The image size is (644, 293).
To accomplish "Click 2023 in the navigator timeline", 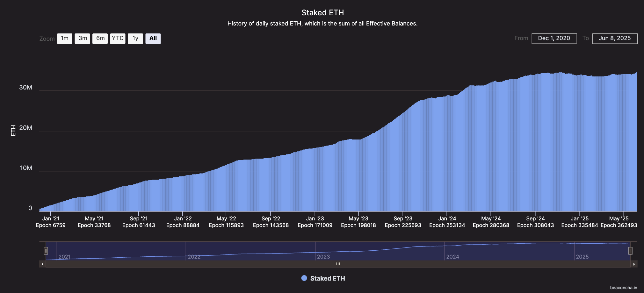I will pos(323,257).
